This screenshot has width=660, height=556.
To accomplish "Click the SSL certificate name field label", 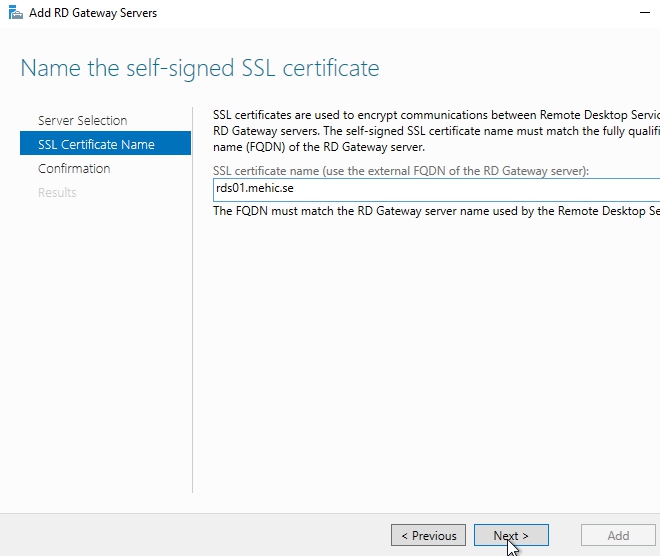I will 402,171.
